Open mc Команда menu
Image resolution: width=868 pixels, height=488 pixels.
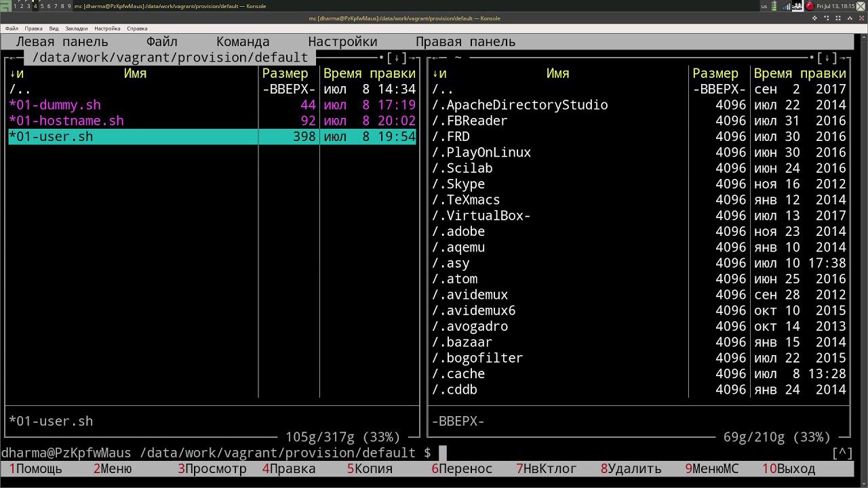click(x=243, y=42)
